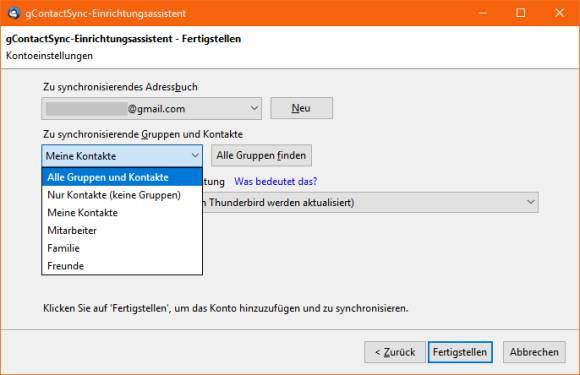
Task: Click the Thunderbird icon in the title bar
Action: [x=14, y=13]
